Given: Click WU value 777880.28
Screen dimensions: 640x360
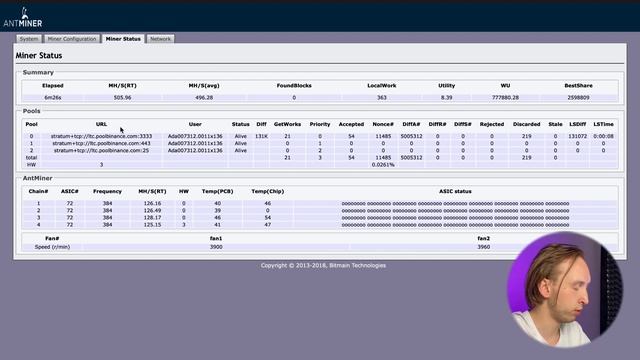Looking at the screenshot, I should coord(505,98).
